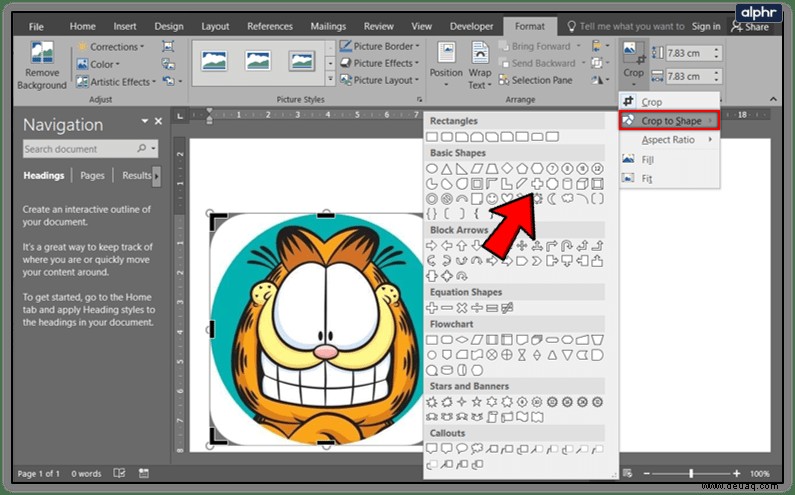Select the first plain rectangle shape
This screenshot has width=795, height=495.
[432, 136]
